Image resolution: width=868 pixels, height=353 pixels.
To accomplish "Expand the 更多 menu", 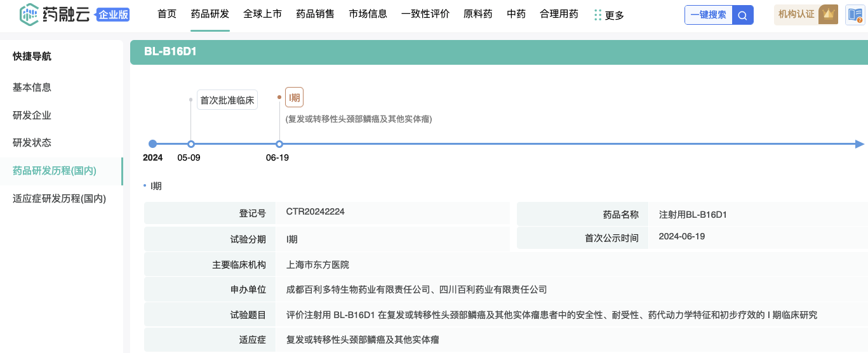I will tap(614, 15).
